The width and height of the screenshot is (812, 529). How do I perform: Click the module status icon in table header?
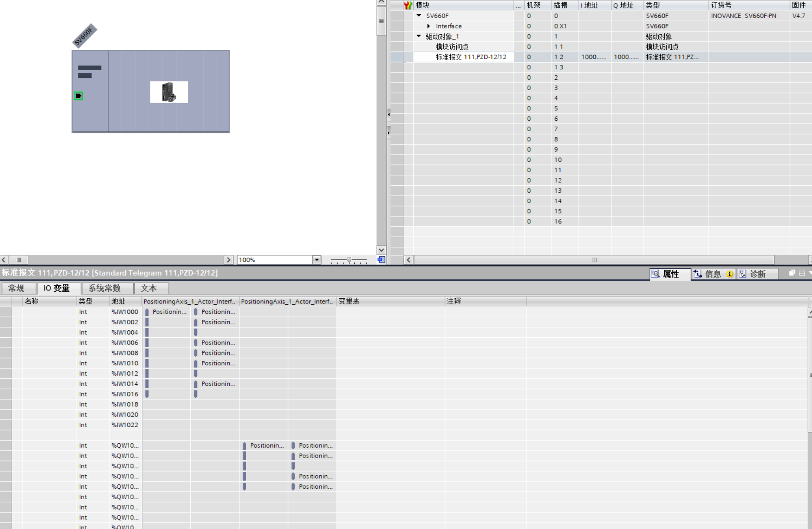[x=408, y=5]
